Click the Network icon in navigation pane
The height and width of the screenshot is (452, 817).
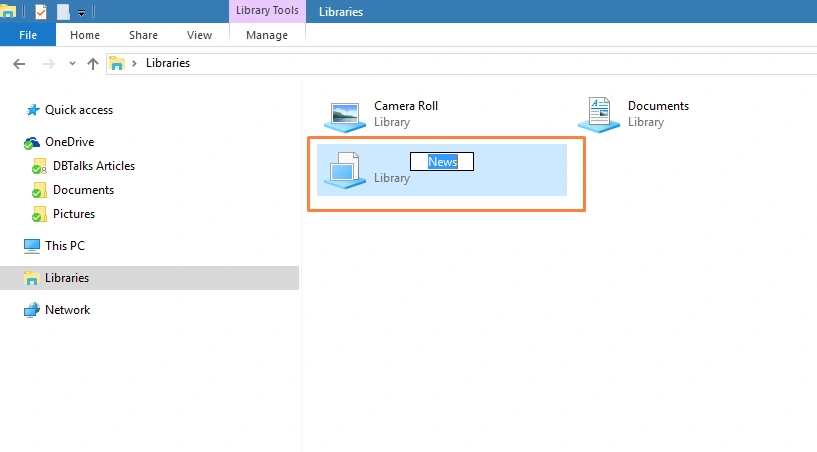click(32, 310)
